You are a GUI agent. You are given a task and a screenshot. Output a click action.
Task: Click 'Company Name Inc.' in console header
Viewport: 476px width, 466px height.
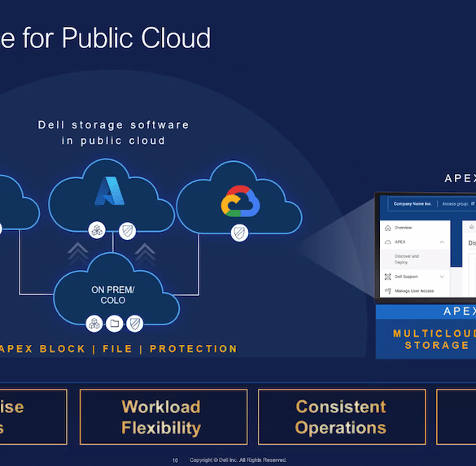[x=413, y=204]
